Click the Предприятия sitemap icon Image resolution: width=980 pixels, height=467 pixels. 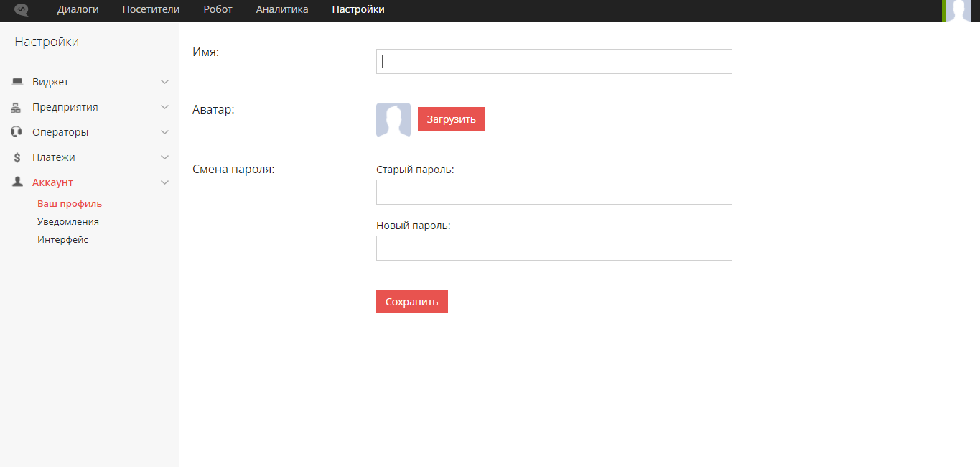coord(16,106)
